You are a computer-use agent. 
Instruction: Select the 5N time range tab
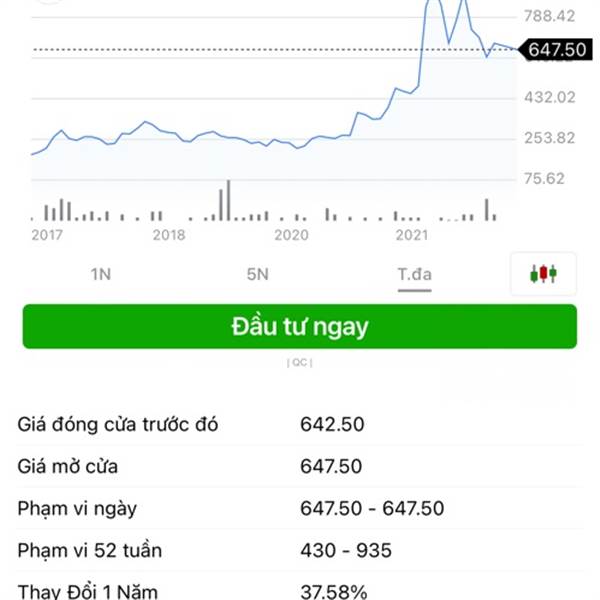pyautogui.click(x=258, y=274)
